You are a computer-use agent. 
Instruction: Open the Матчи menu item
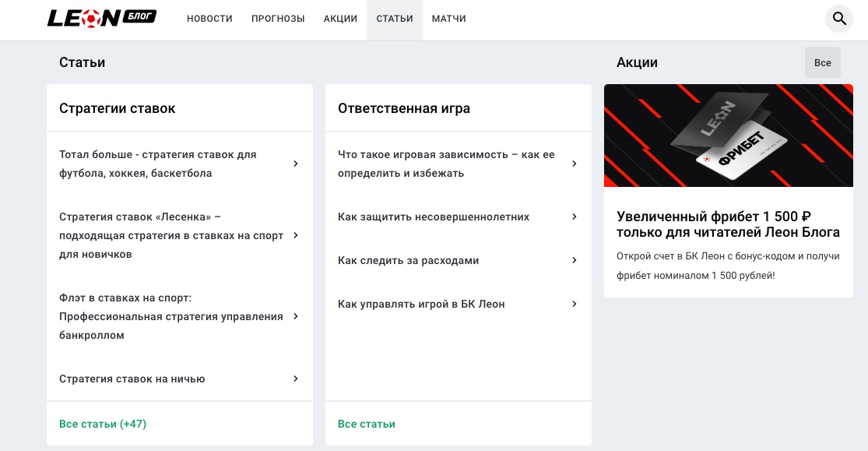point(449,18)
